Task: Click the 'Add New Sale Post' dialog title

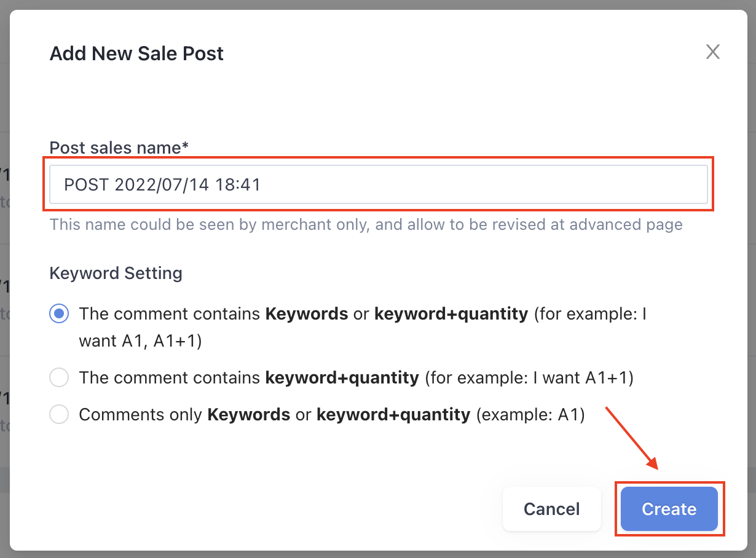Action: pyautogui.click(x=136, y=53)
